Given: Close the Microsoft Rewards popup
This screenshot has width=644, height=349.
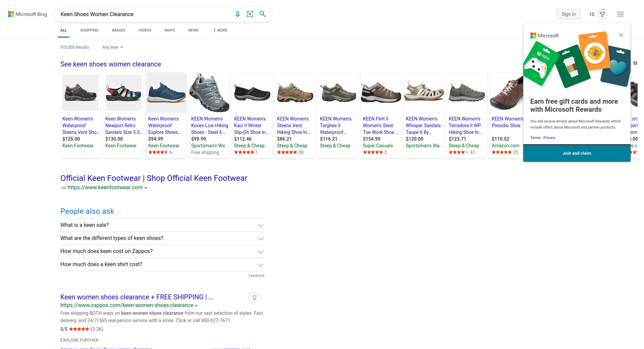Looking at the screenshot, I should (x=621, y=35).
